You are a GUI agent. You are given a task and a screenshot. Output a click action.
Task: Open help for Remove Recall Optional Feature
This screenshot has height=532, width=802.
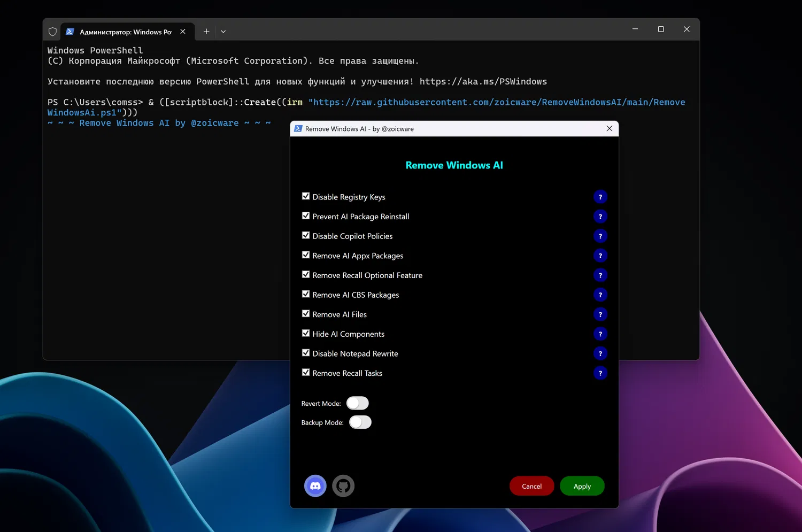coord(600,275)
